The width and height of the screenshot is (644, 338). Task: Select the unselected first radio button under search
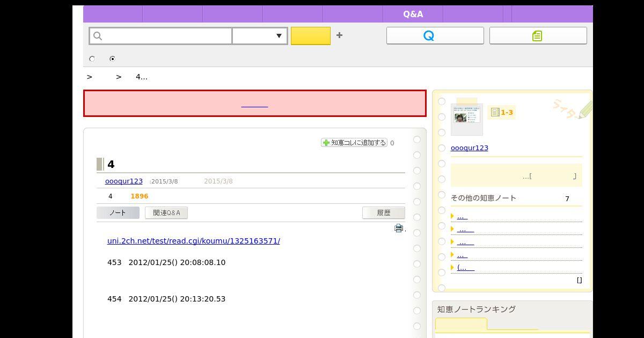click(x=92, y=58)
